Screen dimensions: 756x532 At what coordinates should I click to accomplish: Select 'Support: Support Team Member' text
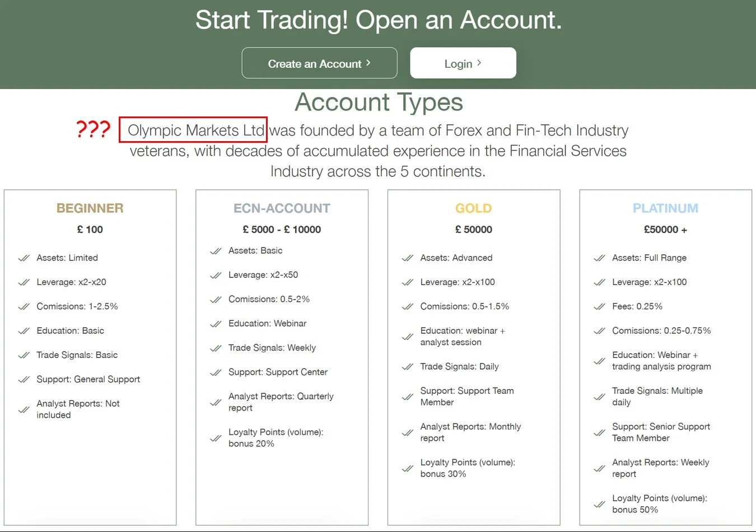tap(467, 396)
